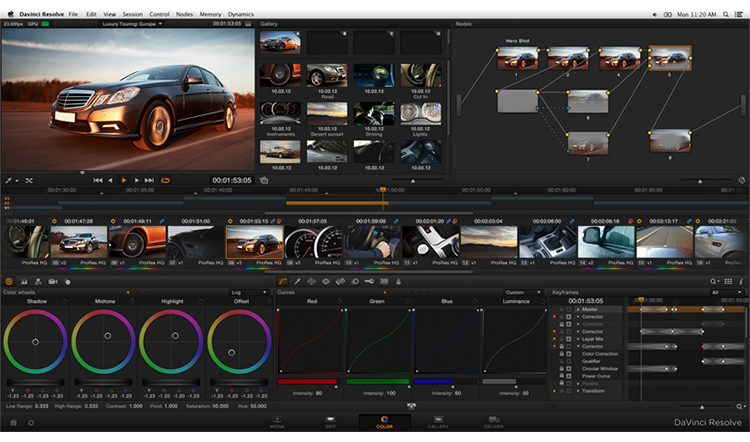Open zoom dropdown above keyframes panel
Screen dimensions: 750x442
pyautogui.click(x=715, y=281)
